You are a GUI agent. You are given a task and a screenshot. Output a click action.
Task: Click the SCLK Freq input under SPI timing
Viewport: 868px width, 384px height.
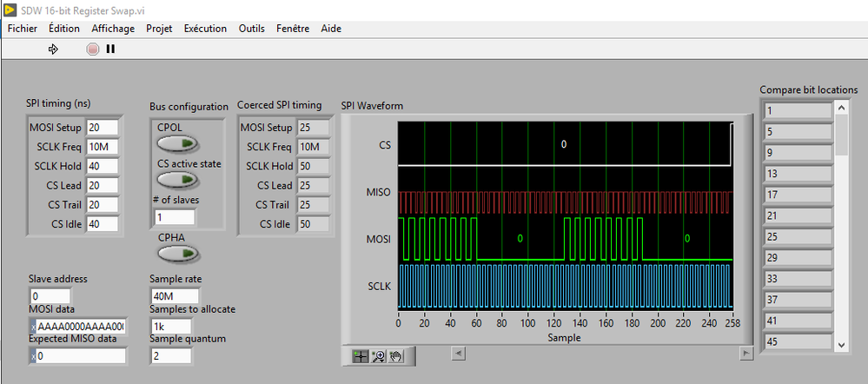103,147
